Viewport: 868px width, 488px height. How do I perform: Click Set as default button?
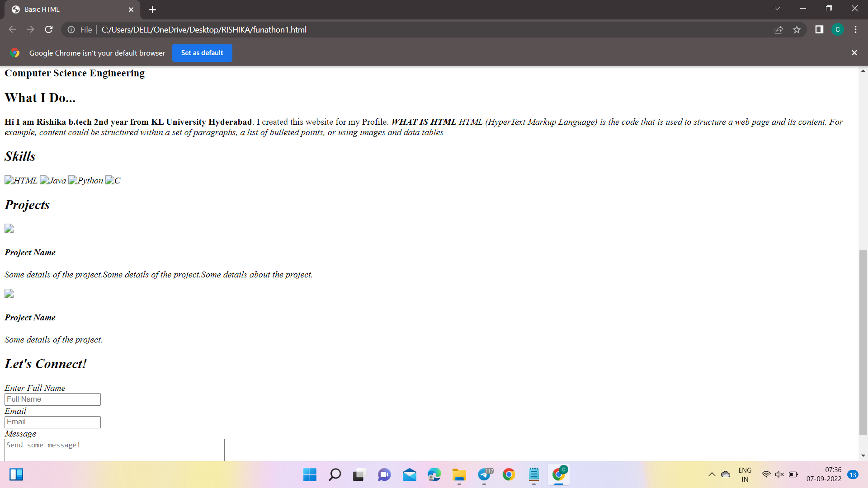click(202, 53)
